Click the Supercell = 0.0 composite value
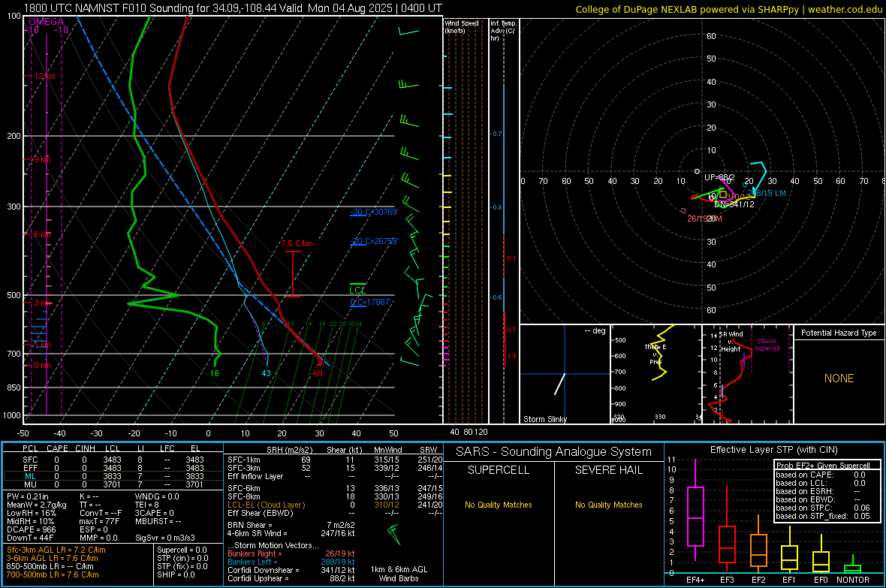This screenshot has height=588, width=886. (182, 550)
